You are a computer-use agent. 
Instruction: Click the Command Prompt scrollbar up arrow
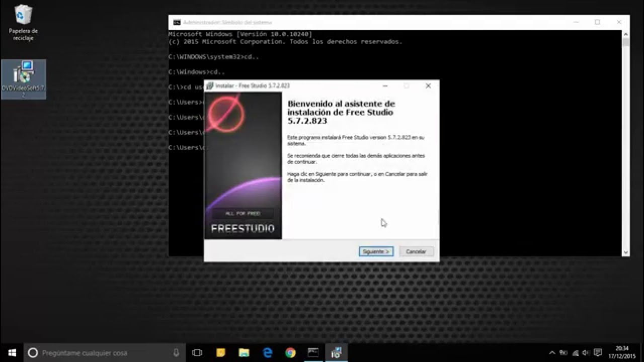(x=626, y=35)
